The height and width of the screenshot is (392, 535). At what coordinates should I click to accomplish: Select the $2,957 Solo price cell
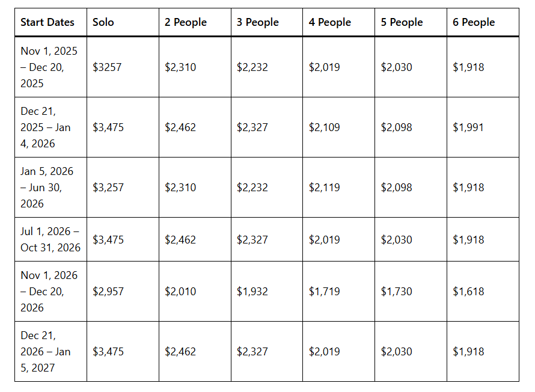[108, 292]
